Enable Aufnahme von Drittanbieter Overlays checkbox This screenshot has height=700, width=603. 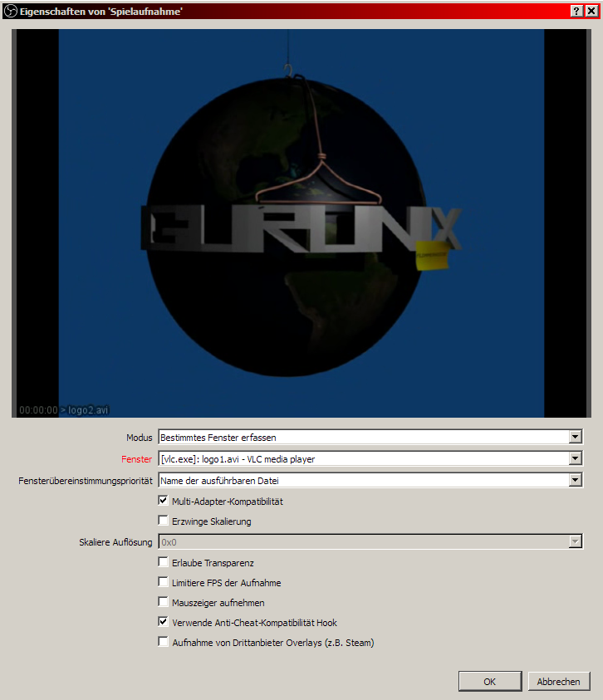point(164,642)
